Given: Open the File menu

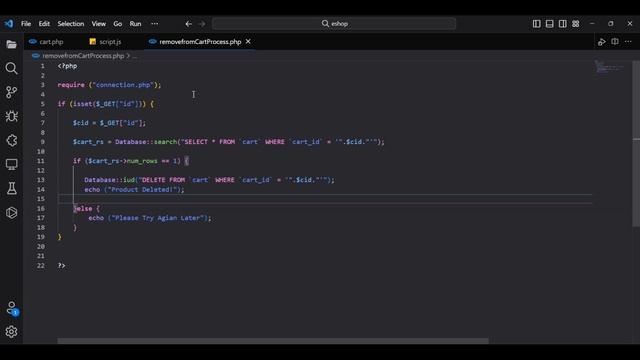Looking at the screenshot, I should click(x=26, y=24).
